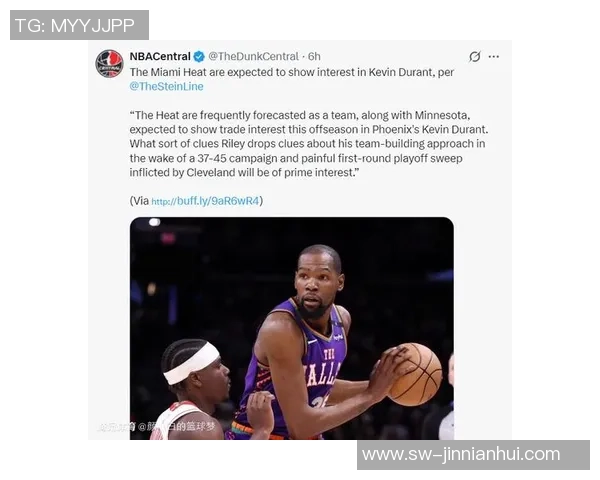Click the quoted Heat forecast paragraph
Image resolution: width=600 pixels, height=480 pixels.
[309, 144]
